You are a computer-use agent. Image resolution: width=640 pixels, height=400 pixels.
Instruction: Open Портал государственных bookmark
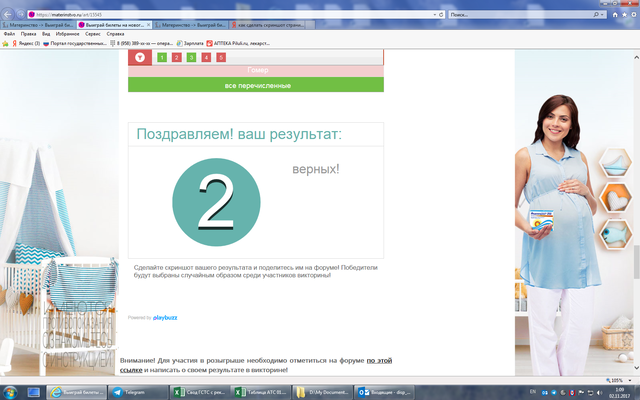tap(75, 43)
